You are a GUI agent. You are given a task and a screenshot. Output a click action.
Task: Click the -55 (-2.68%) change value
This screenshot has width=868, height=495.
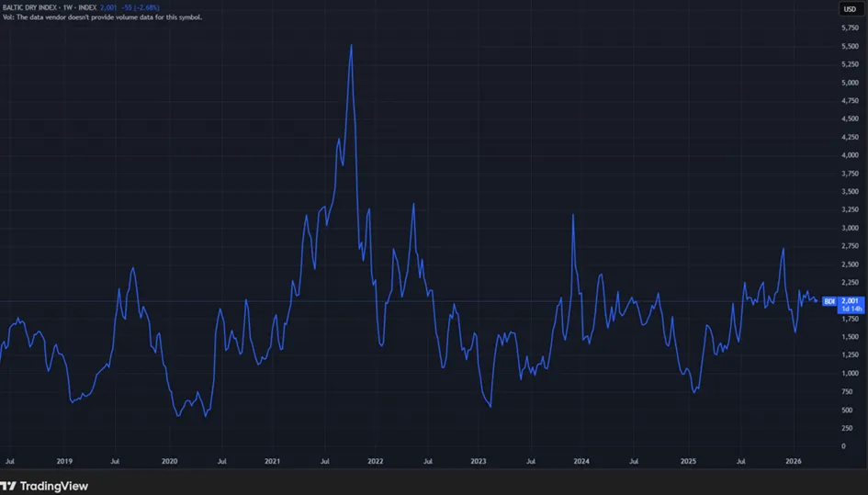click(x=140, y=7)
